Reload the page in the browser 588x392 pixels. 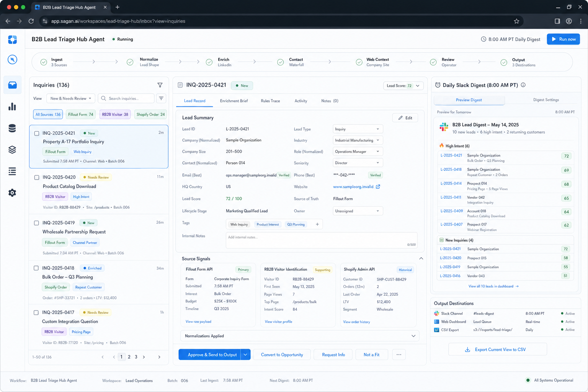coord(31,21)
